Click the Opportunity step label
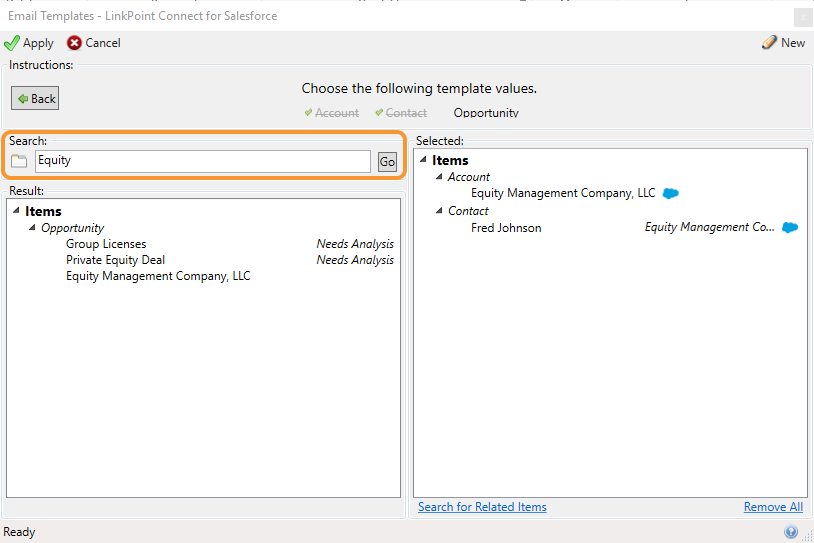814x543 pixels. pyautogui.click(x=486, y=113)
